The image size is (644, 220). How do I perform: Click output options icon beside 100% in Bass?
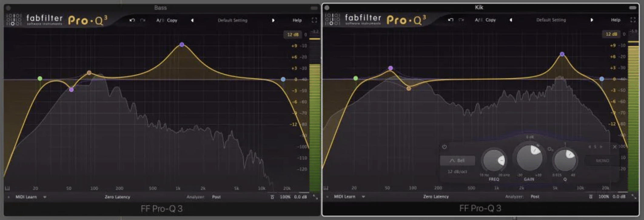(x=272, y=197)
